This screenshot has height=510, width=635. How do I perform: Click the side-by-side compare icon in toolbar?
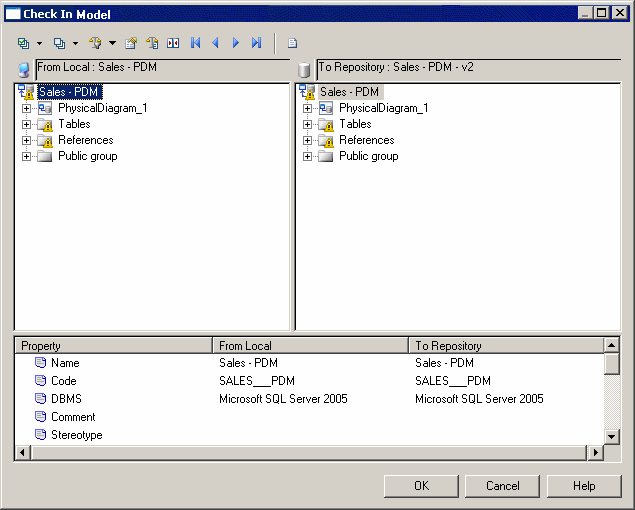[x=173, y=43]
